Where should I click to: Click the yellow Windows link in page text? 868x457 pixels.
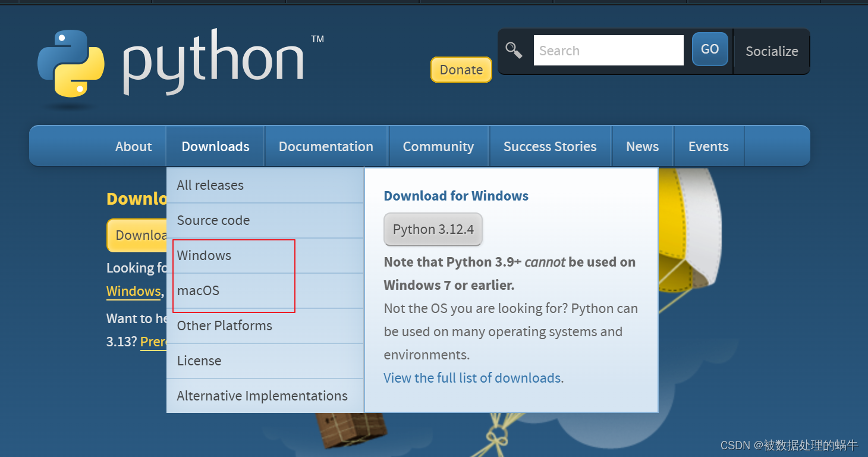point(133,292)
